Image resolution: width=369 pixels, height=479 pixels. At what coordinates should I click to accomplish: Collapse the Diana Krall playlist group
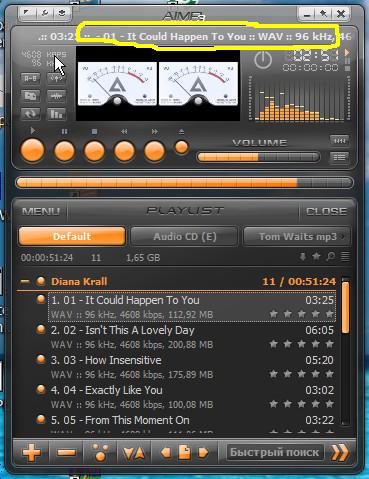pyautogui.click(x=25, y=281)
